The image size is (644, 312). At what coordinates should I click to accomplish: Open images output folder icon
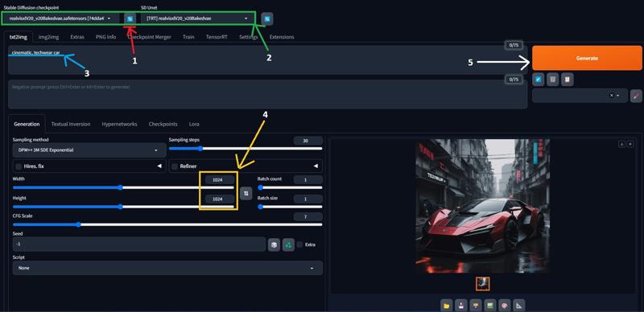click(447, 305)
